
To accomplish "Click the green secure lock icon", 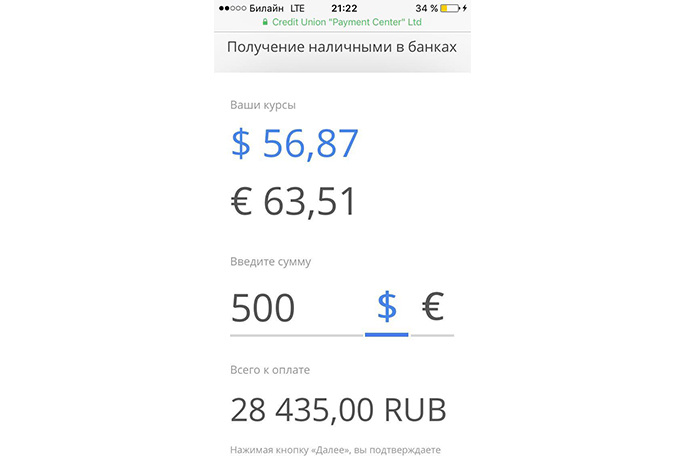I will click(x=264, y=20).
